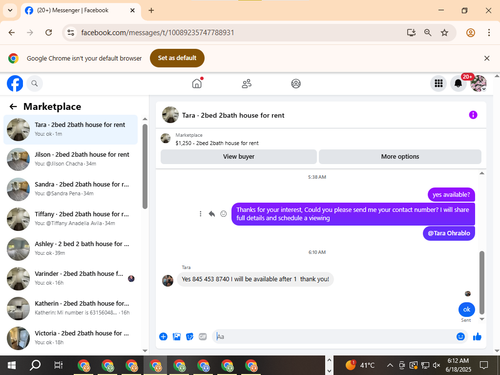Viewport: 500px width, 375px height.
Task: Reply to the message using arrow icon
Action: point(212,214)
